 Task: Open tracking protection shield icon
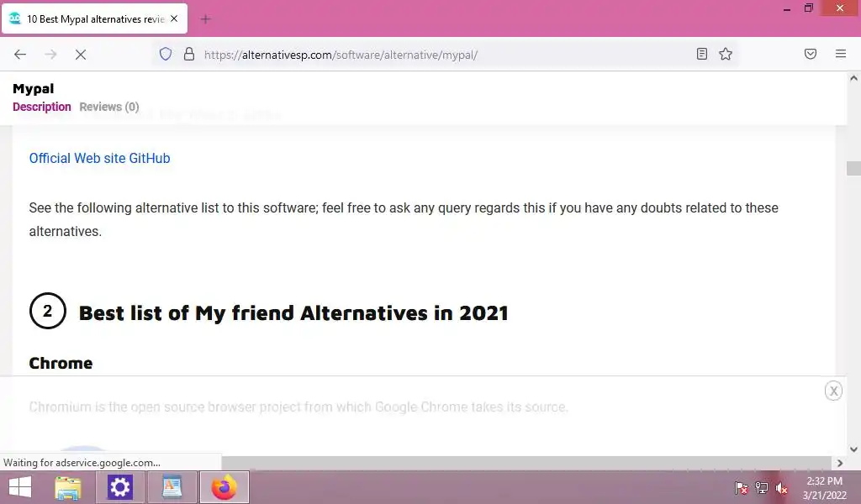[x=166, y=54]
